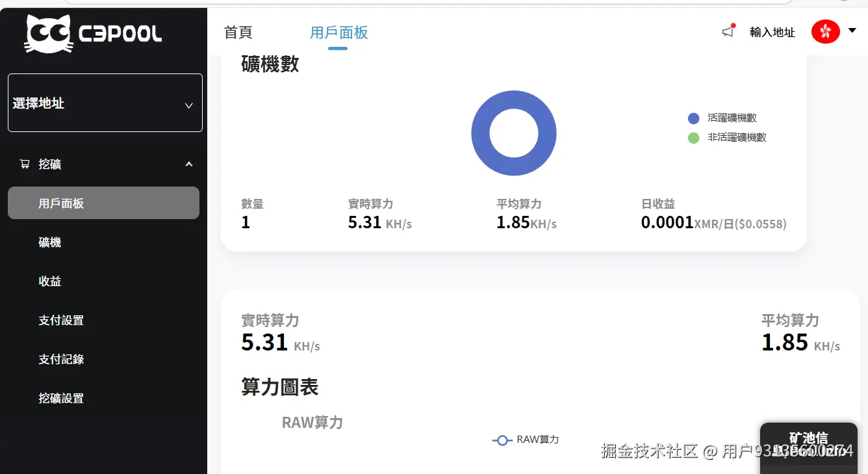Screen dimensions: 868x474
Task: Click the 數量 value 1
Action: pyautogui.click(x=246, y=223)
